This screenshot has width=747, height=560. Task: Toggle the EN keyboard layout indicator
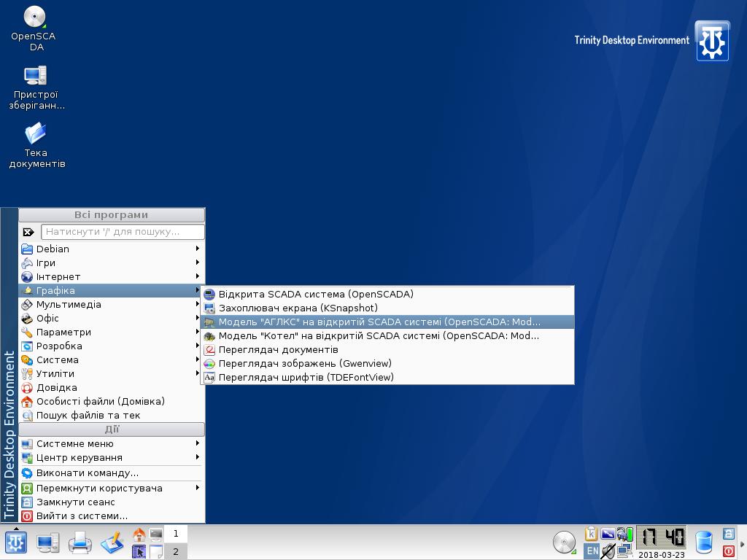pos(592,551)
